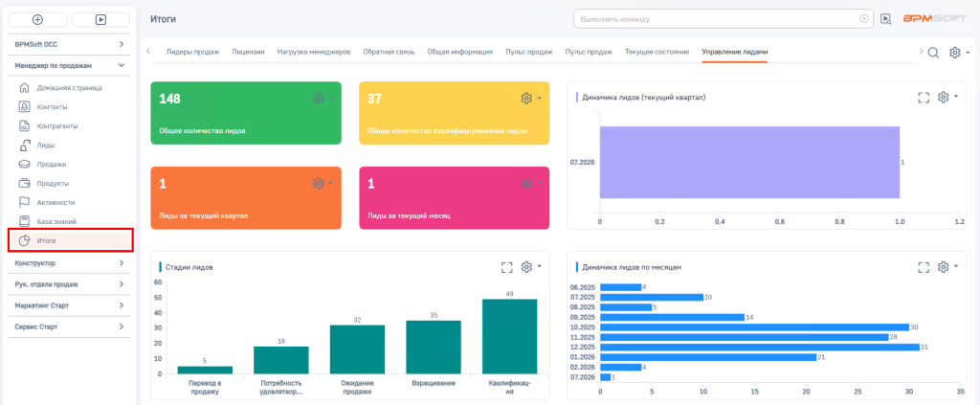980x405 pixels.
Task: Open the run process play button
Action: pos(100,19)
